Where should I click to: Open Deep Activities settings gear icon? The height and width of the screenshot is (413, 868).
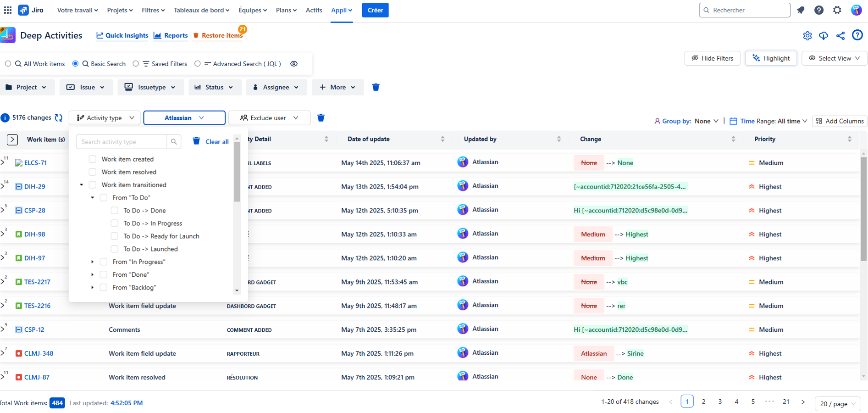[807, 36]
